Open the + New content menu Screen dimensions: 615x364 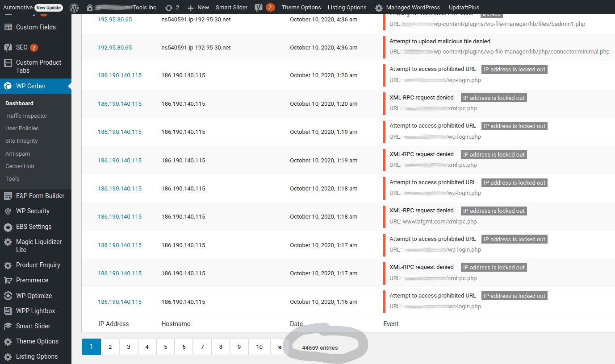click(197, 7)
